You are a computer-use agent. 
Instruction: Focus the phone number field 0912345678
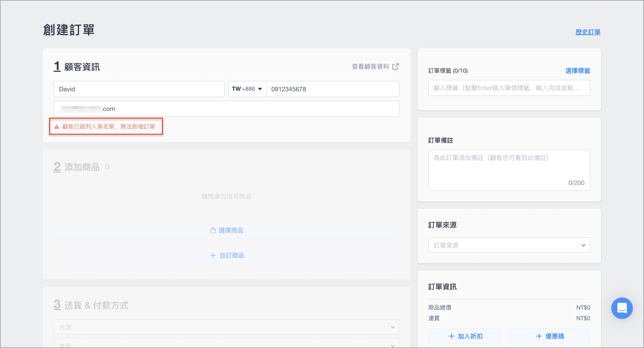[333, 89]
